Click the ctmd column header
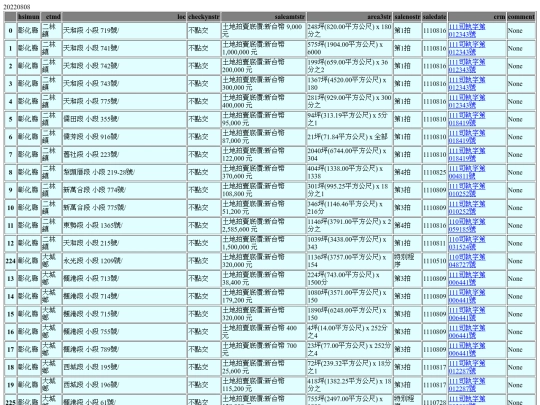 click(x=51, y=17)
